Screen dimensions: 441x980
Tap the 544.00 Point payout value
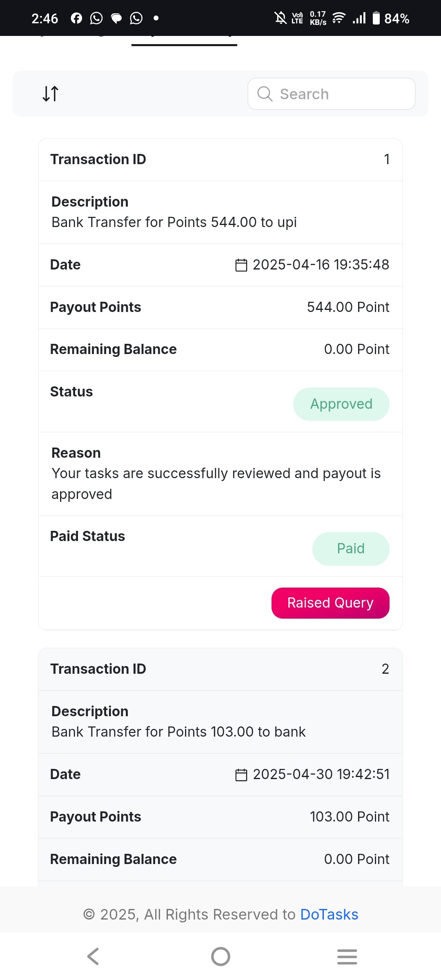click(348, 307)
